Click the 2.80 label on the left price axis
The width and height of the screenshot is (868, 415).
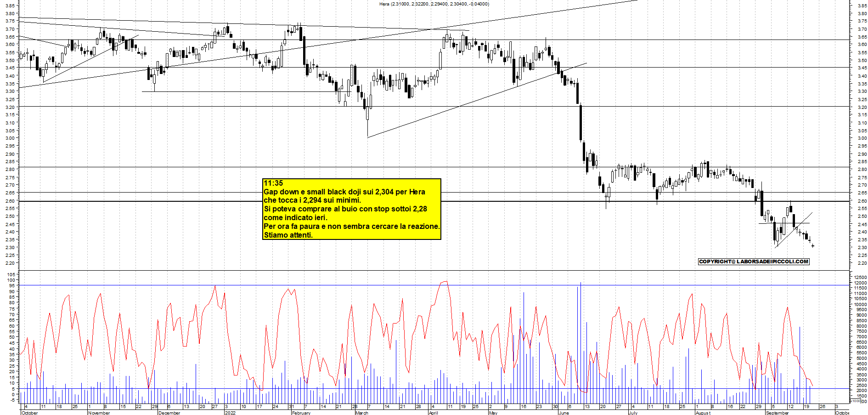point(10,170)
